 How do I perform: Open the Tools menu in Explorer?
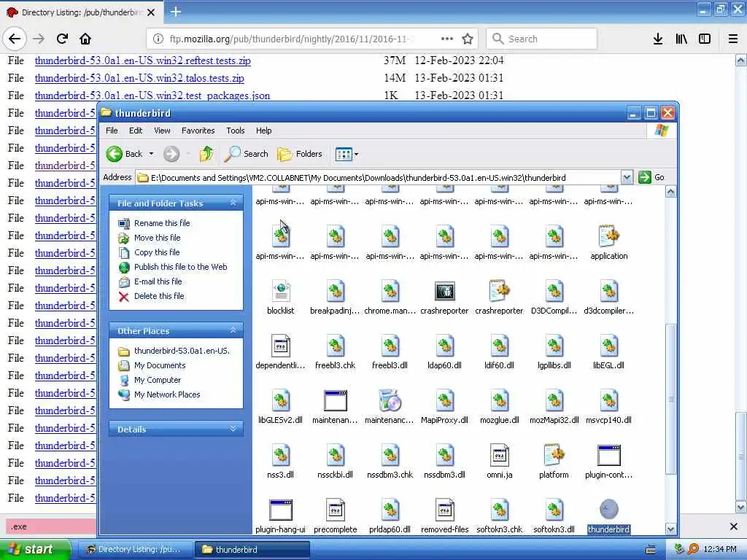[x=236, y=131]
